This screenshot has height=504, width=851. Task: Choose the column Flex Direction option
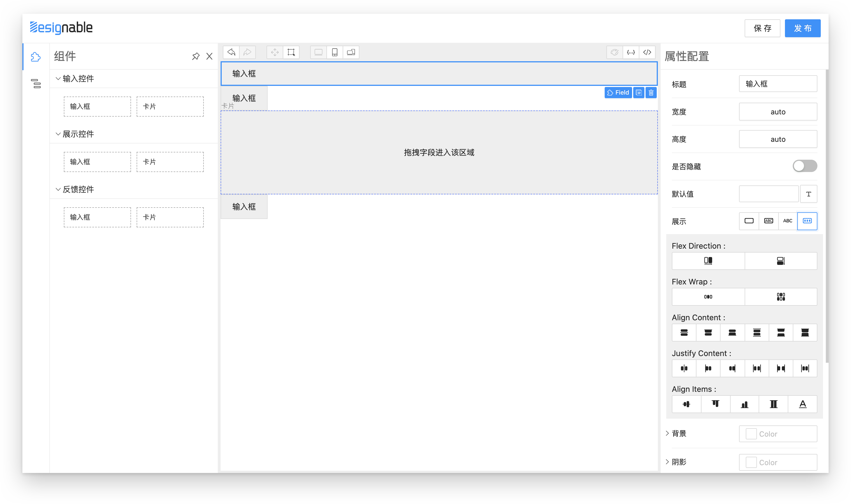coord(781,261)
